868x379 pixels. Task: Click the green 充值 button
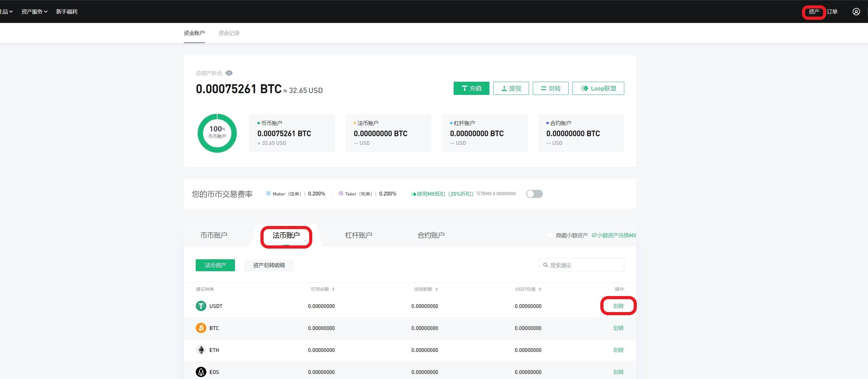pos(472,88)
